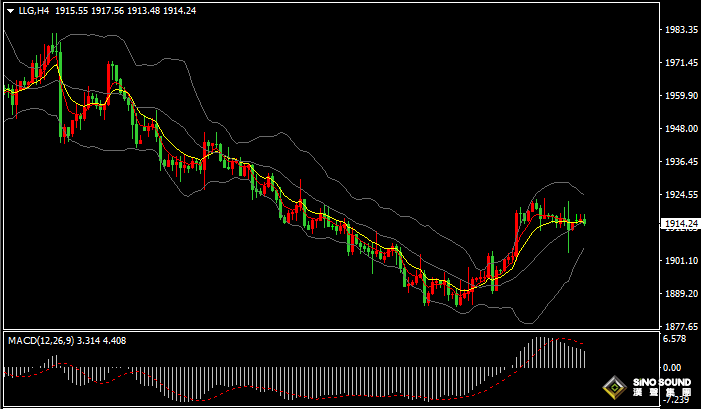Click the current price tag 1914.24
The height and width of the screenshot is (409, 701).
(680, 224)
